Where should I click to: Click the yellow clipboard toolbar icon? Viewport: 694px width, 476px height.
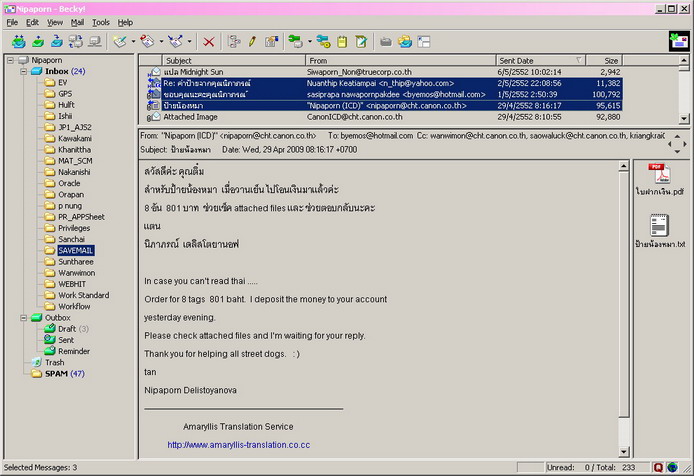342,42
